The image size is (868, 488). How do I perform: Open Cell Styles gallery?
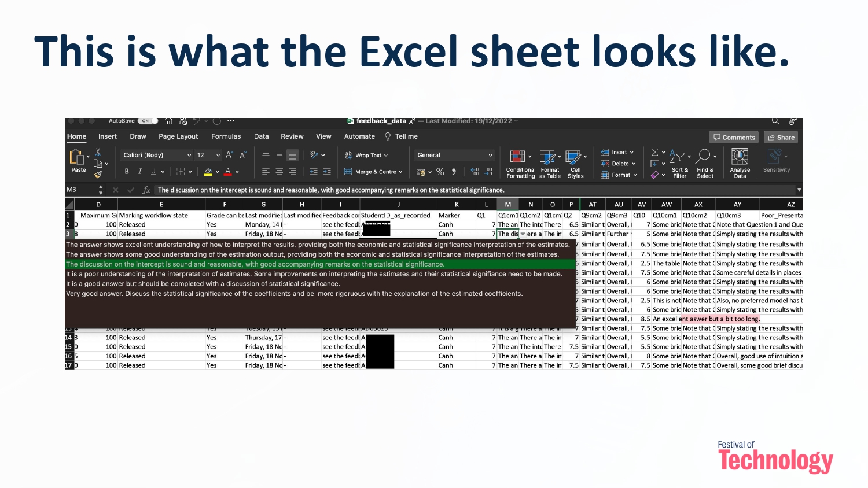click(x=575, y=164)
